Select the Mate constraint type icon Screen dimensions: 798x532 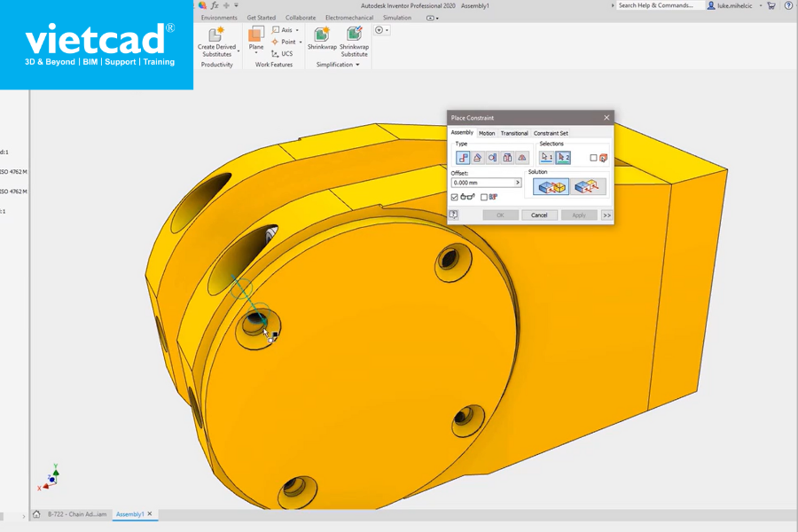(x=463, y=158)
